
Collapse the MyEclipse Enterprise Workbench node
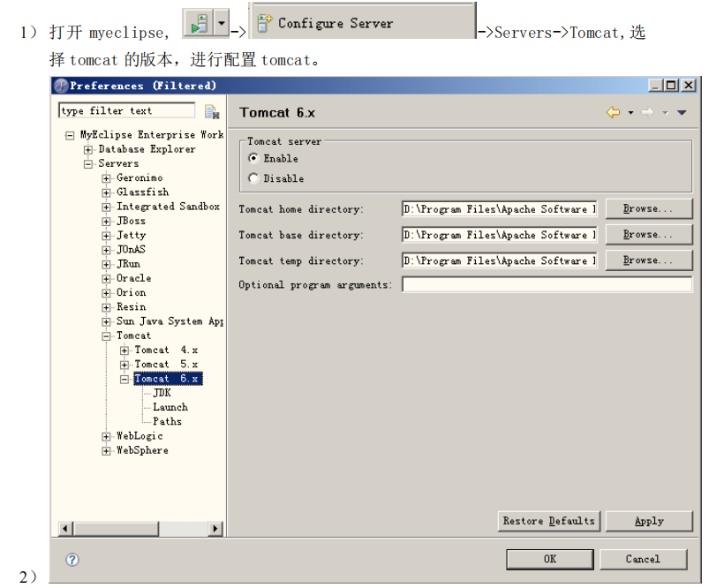[x=70, y=135]
